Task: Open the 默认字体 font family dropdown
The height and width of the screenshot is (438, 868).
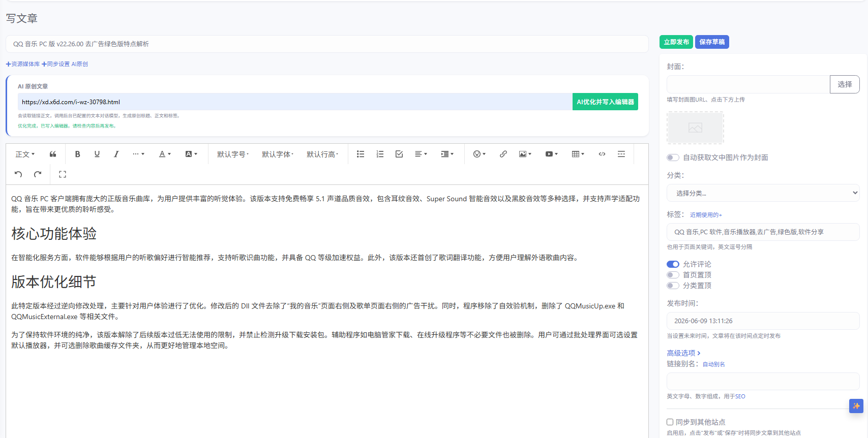Action: click(x=278, y=154)
